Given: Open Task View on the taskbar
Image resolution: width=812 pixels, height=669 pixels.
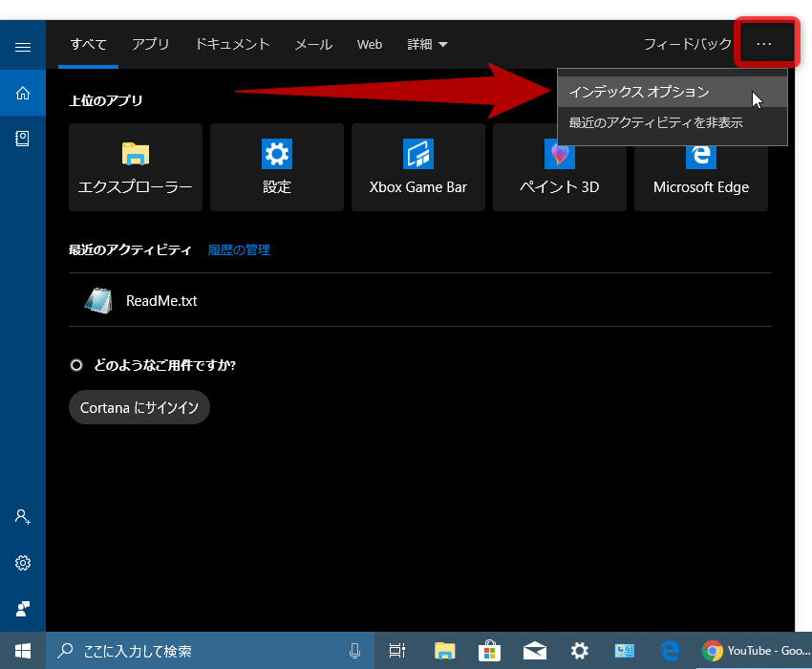Looking at the screenshot, I should [397, 651].
